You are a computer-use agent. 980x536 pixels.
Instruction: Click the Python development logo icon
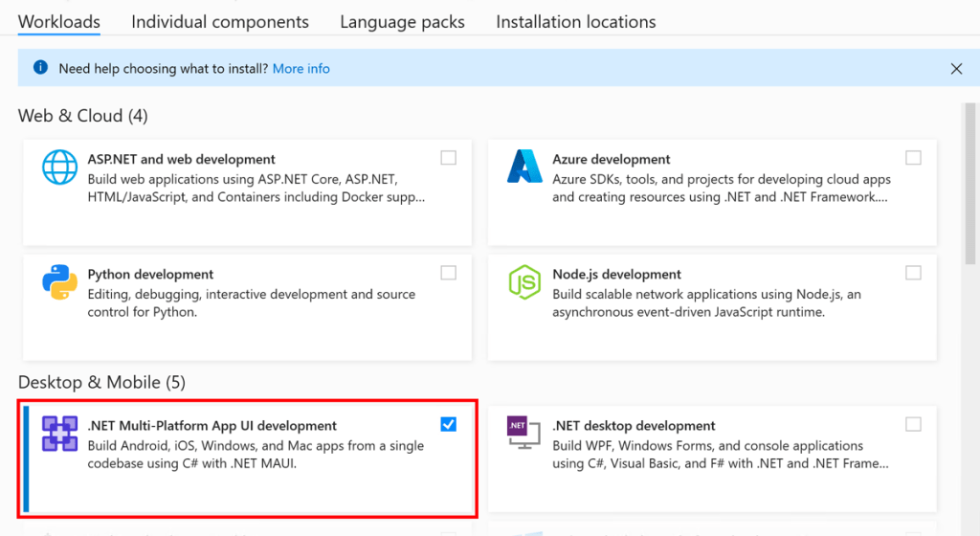(59, 283)
